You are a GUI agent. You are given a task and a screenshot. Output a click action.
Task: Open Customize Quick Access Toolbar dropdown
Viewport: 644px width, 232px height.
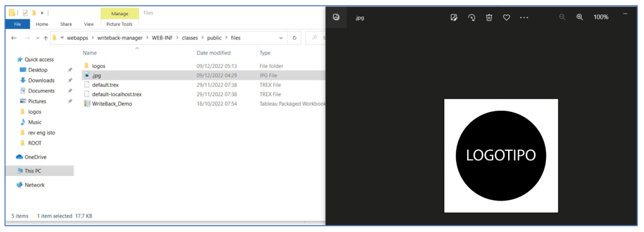tap(42, 13)
